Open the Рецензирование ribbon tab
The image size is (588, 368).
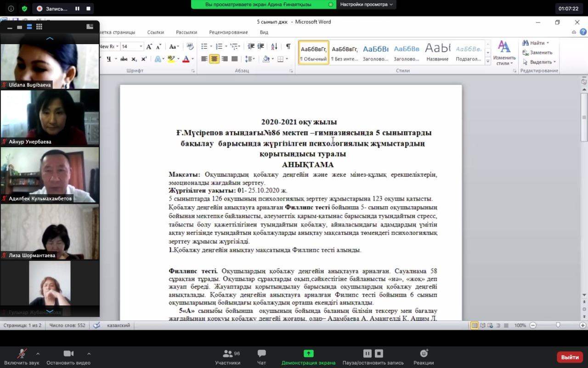pos(228,32)
